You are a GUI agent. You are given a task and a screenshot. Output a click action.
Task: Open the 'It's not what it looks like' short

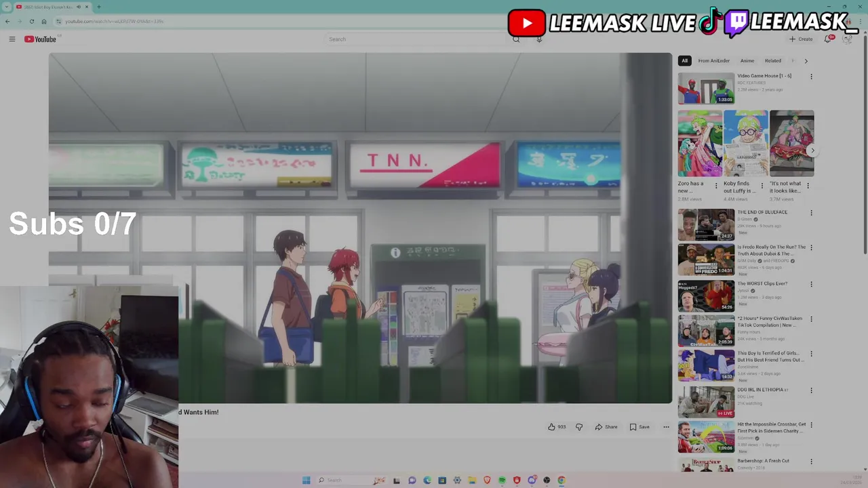791,143
